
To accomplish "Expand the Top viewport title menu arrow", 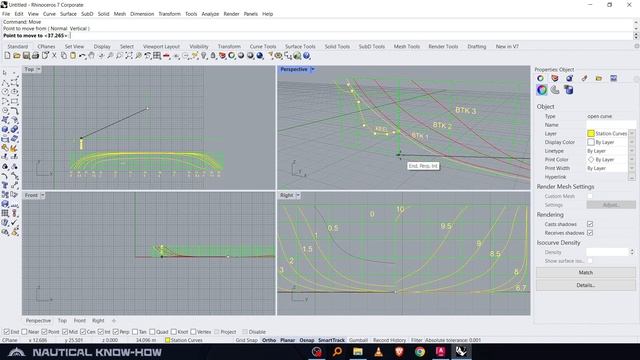I will coord(38,69).
